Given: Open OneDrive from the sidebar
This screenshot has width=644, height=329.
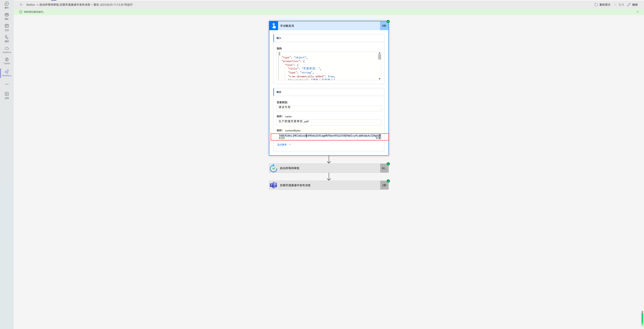Looking at the screenshot, I should coord(7,50).
